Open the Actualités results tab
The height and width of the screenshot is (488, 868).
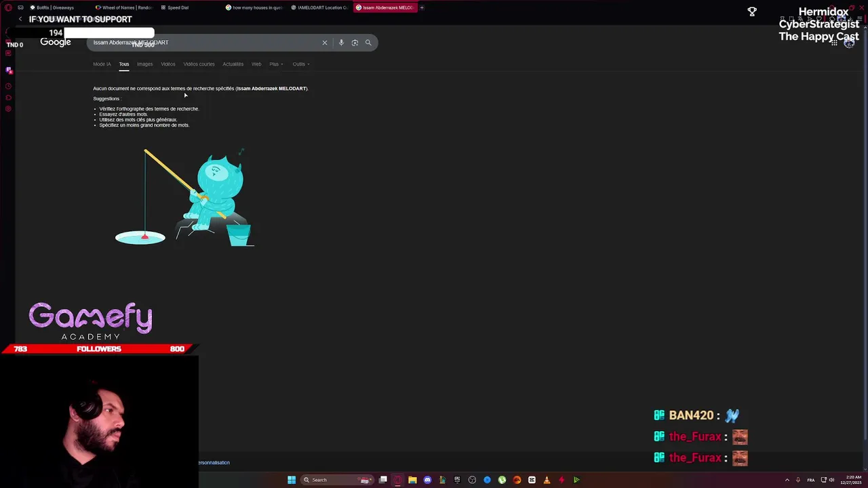[233, 64]
